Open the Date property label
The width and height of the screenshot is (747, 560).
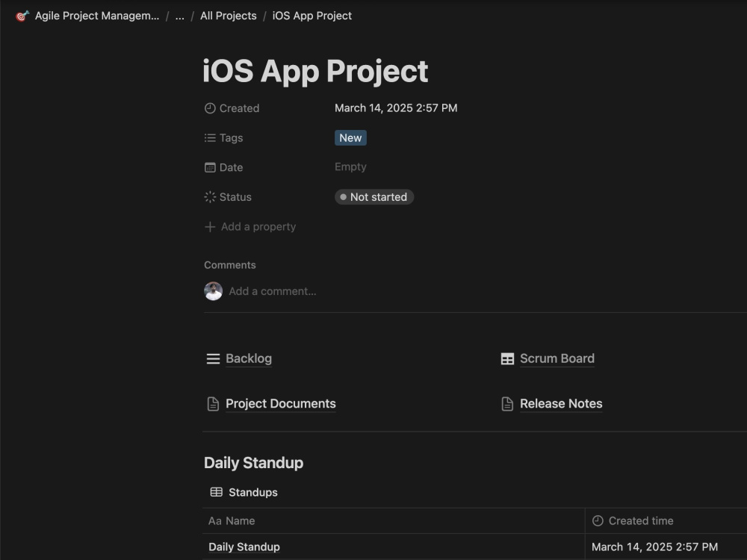tap(231, 167)
